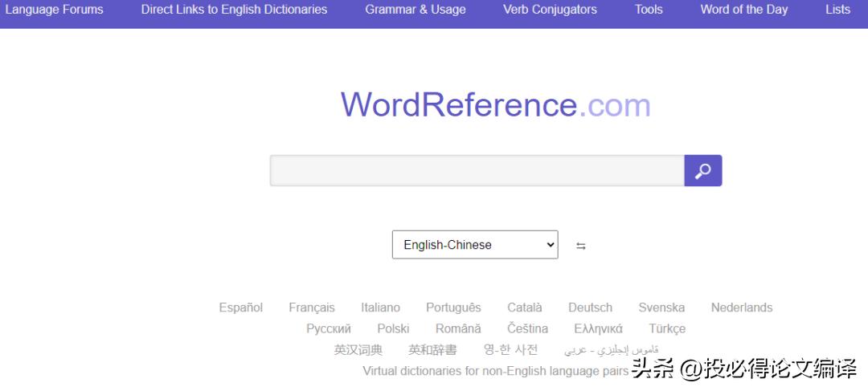Switch site language to Türkçe
Image resolution: width=868 pixels, height=391 pixels.
click(x=668, y=329)
